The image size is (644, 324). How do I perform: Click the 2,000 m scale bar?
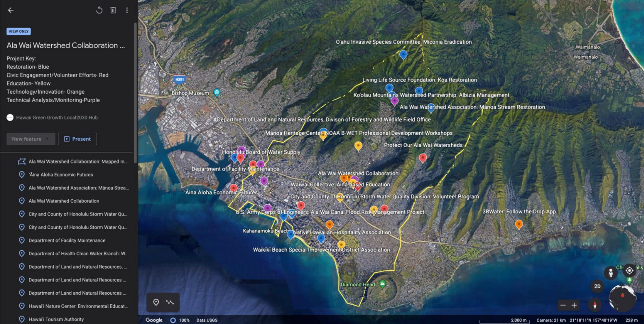(504, 320)
